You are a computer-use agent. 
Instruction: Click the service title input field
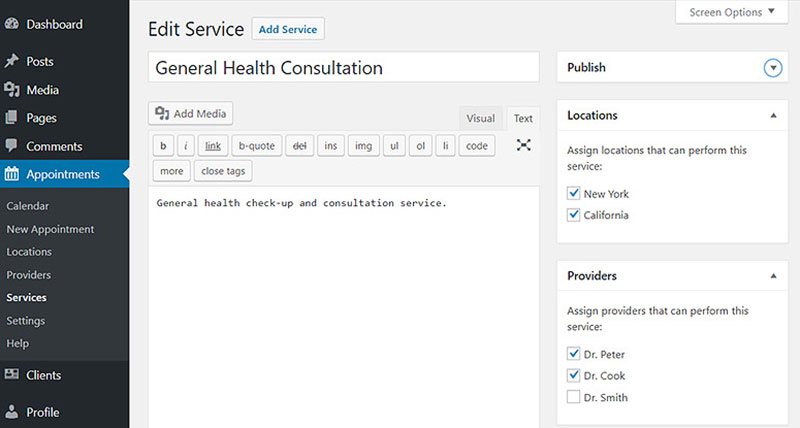coord(343,67)
